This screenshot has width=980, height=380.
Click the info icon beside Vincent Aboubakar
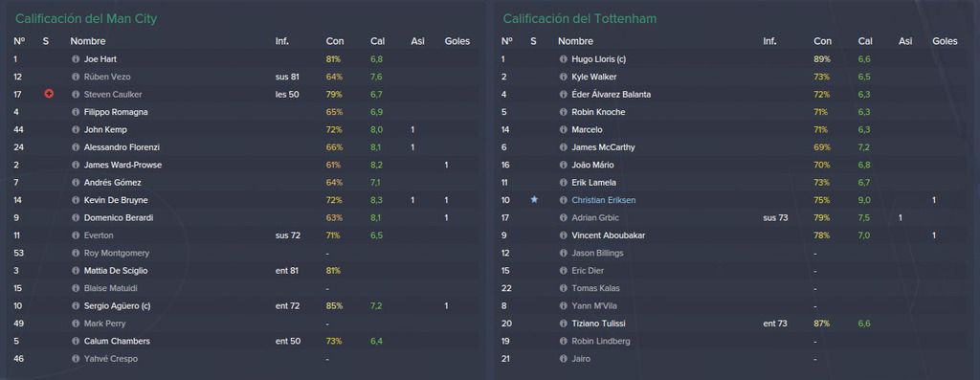pos(563,235)
